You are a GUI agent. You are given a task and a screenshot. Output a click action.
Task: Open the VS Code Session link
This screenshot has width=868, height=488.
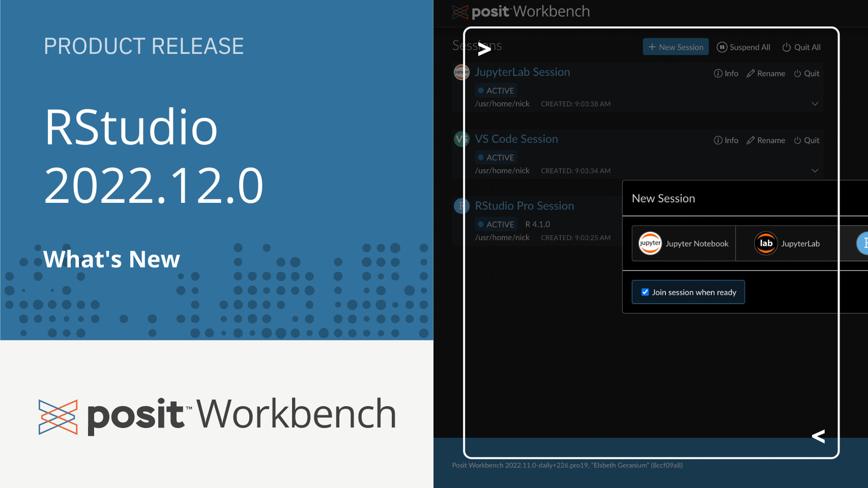516,139
